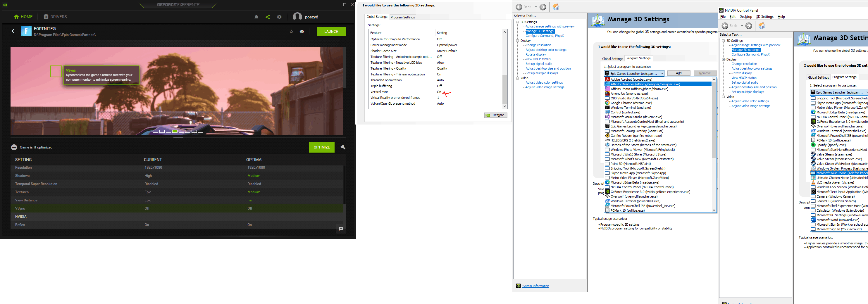The image size is (868, 304).
Task: Click the Google Chrome icon in the program list
Action: (607, 103)
